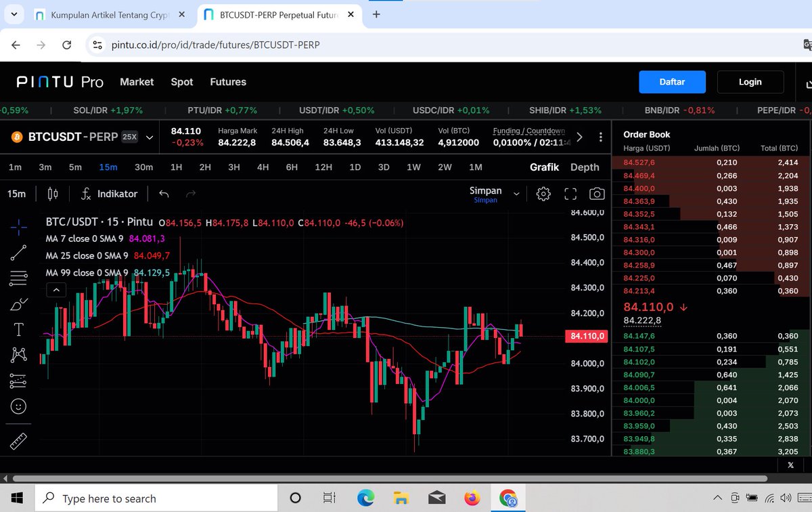Open the Futures menu
The height and width of the screenshot is (512, 812).
[x=228, y=82]
